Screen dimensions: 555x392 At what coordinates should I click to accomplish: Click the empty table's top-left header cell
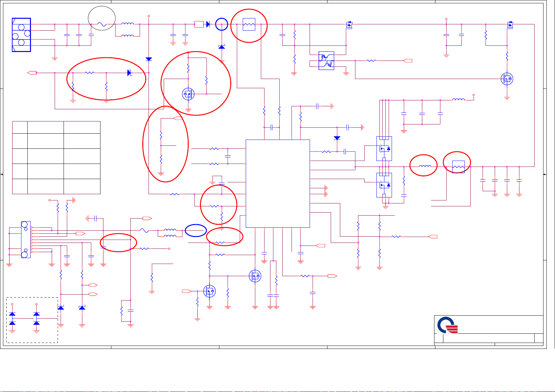20,127
